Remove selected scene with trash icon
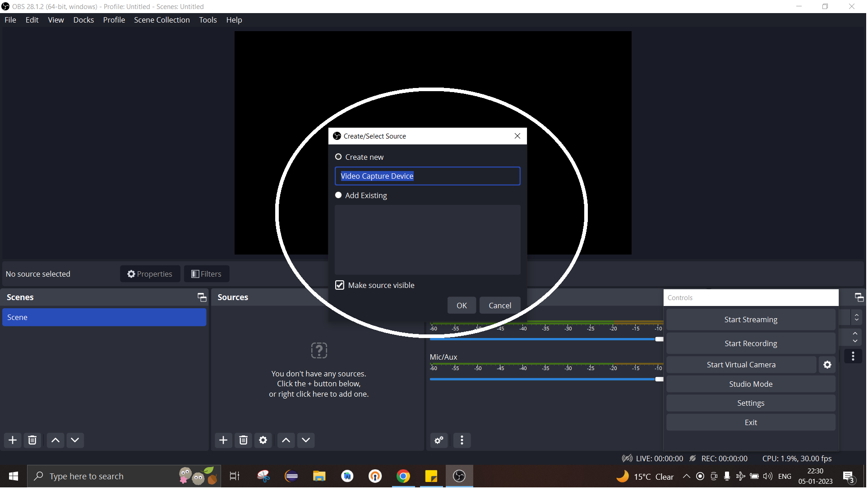 [32, 440]
